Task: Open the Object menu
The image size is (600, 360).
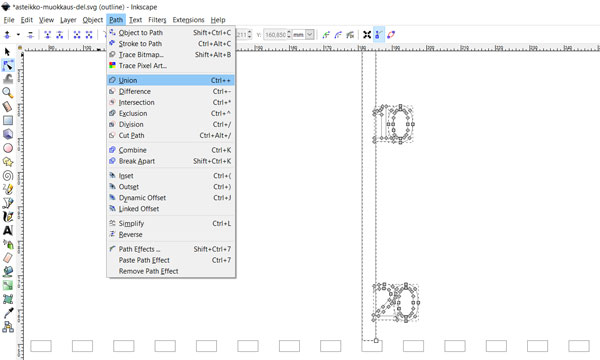Action: (93, 20)
